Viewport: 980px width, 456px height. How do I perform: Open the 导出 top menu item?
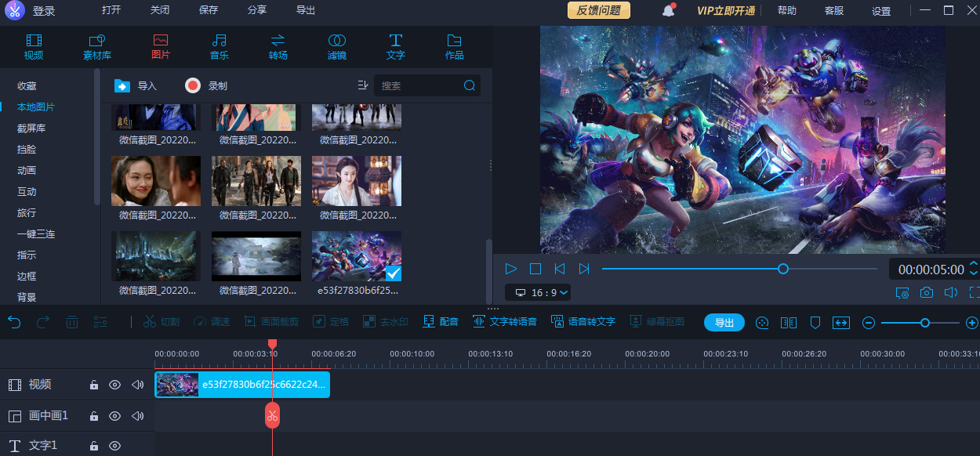tap(306, 10)
